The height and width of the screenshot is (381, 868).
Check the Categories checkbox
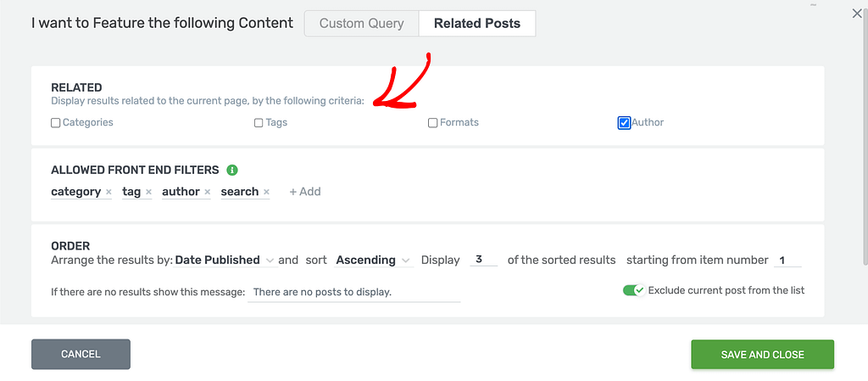(55, 123)
